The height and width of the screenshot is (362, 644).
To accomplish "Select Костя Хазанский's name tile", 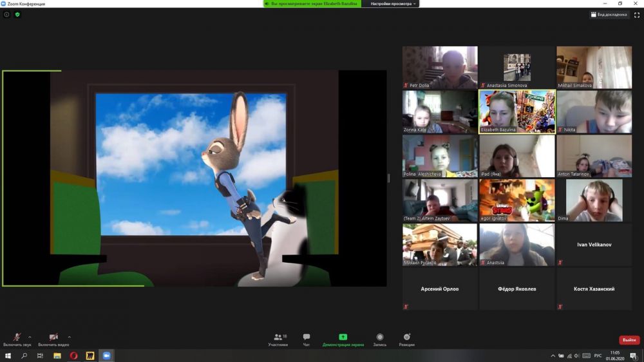I will pos(594,289).
